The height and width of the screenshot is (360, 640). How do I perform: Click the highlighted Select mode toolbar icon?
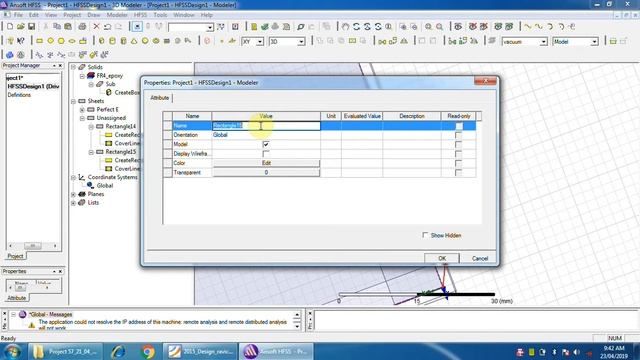click(137, 27)
